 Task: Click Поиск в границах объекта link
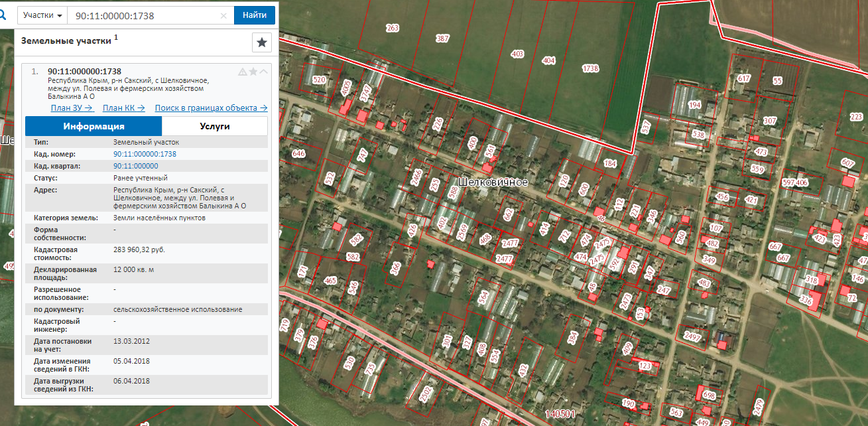[211, 108]
